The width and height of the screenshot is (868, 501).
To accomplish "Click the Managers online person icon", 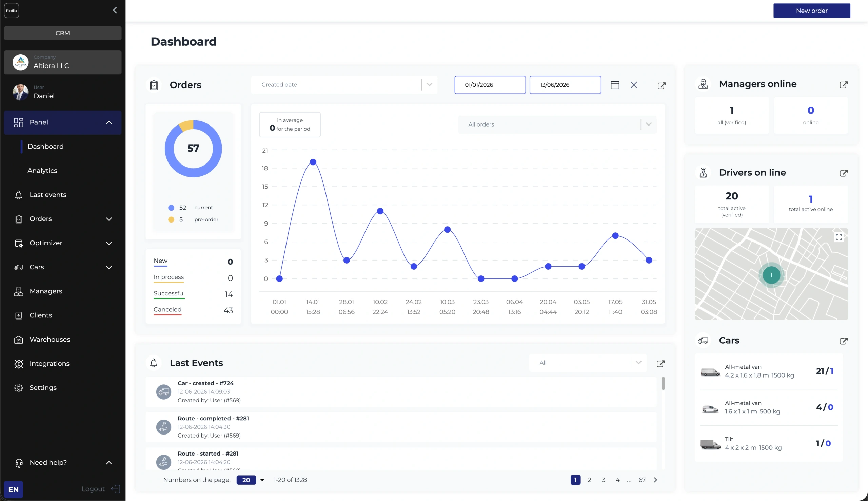I will 703,84.
